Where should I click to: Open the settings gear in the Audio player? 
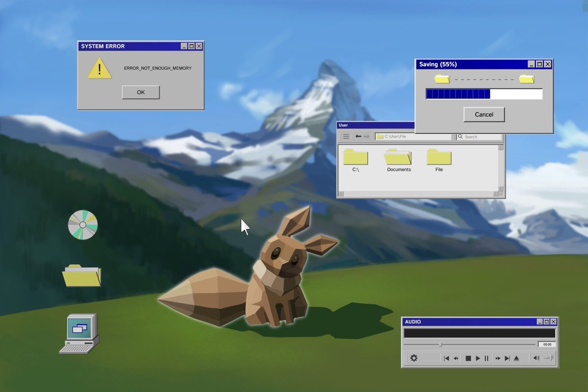[413, 358]
